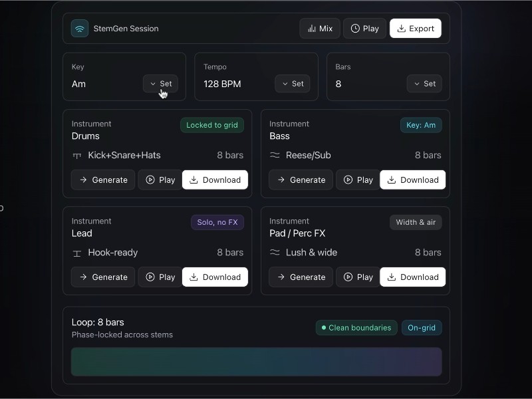Toggle Locked to grid on the Drums card
Viewport: 532px width, 399px height.
[211, 125]
